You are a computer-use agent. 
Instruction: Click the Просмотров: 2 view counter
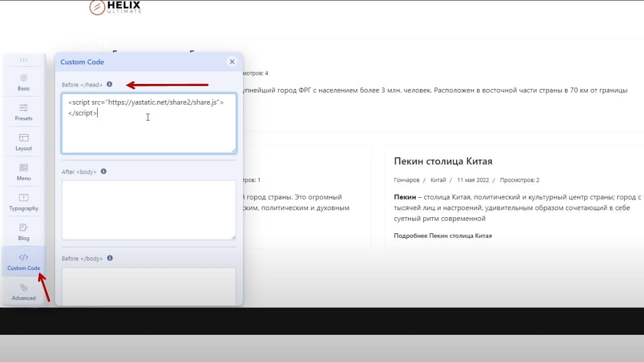(x=520, y=180)
